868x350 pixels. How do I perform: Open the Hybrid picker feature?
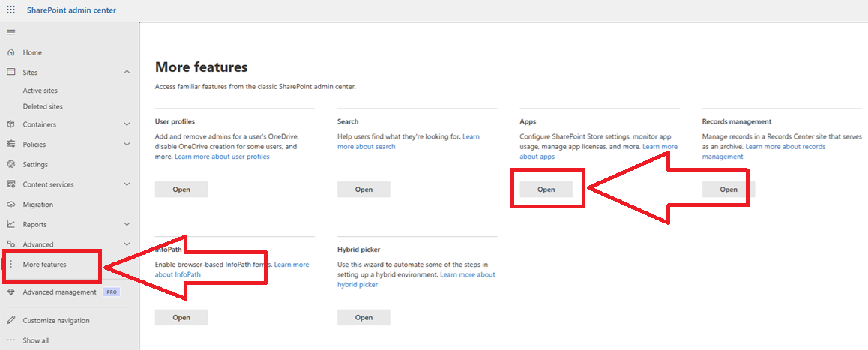tap(364, 317)
